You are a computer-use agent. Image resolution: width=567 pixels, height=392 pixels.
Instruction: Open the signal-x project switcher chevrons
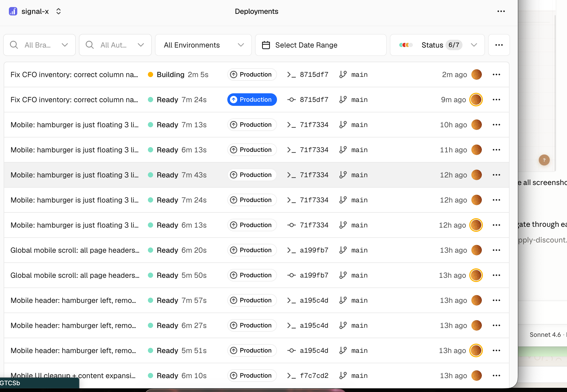click(x=59, y=11)
